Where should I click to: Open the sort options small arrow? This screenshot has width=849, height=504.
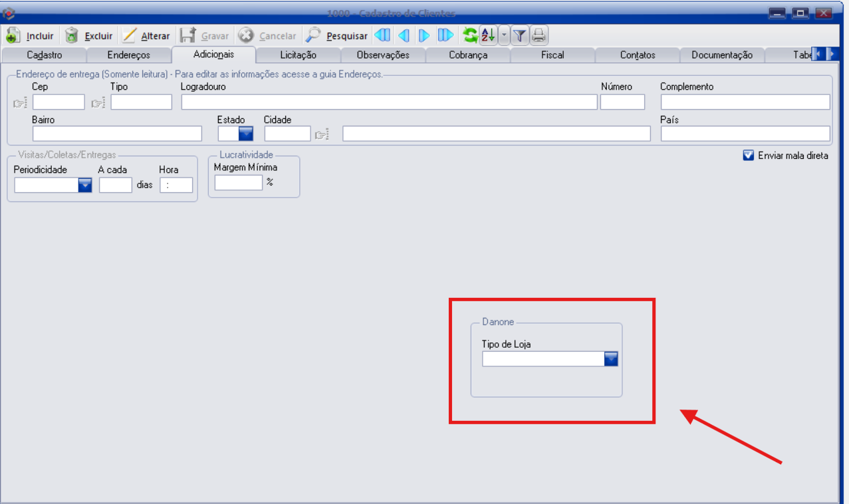[503, 35]
